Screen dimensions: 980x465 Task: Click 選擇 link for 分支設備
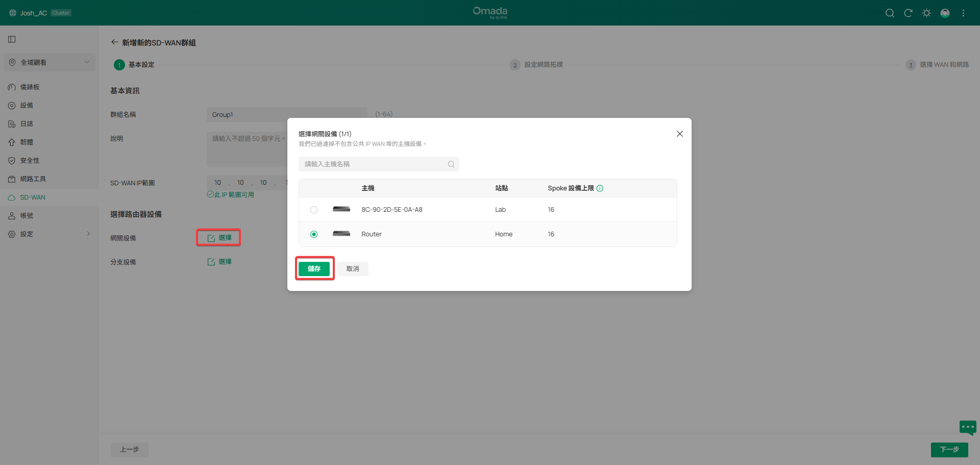point(220,262)
